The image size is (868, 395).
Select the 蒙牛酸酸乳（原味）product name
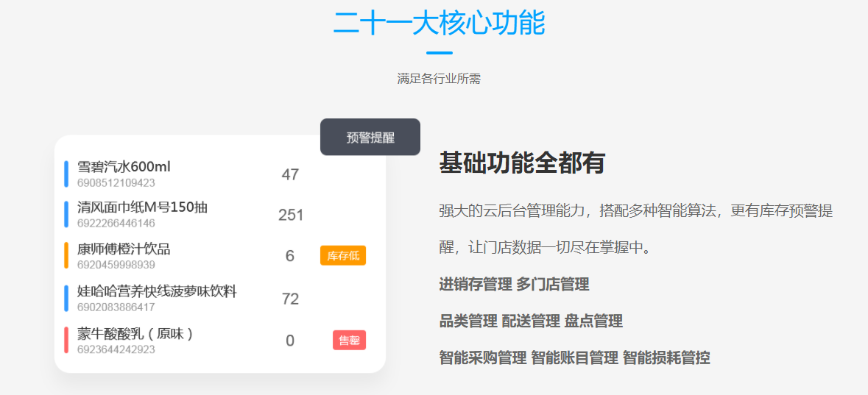137,334
